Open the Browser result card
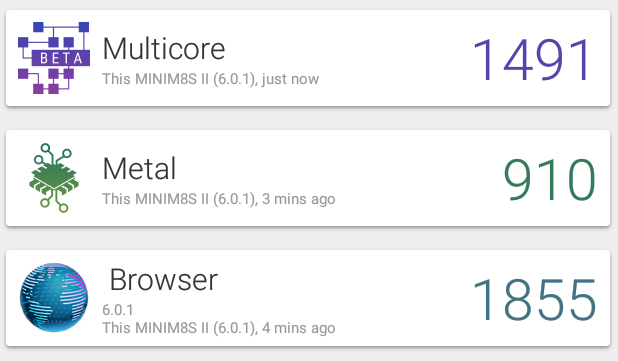 [308, 298]
